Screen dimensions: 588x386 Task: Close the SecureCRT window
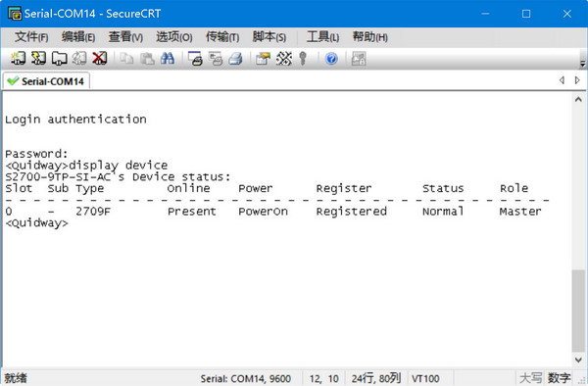point(567,14)
